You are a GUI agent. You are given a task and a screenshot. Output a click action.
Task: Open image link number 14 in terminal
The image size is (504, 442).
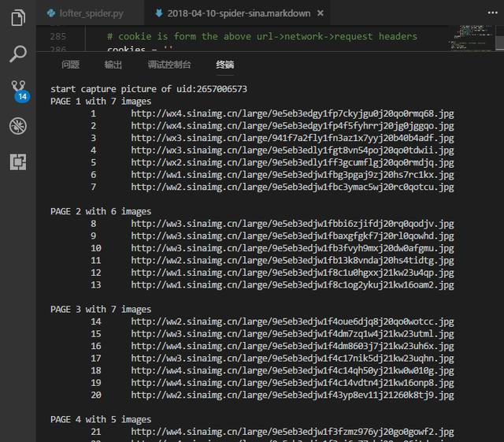[292, 321]
